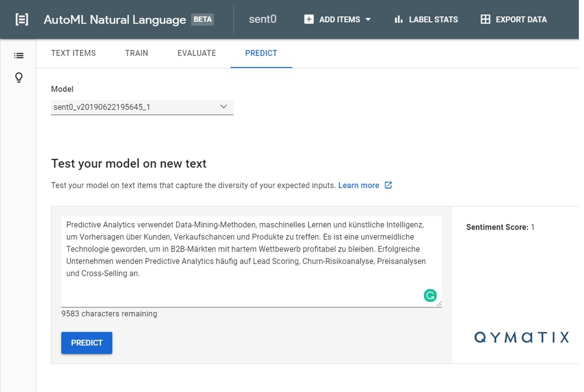The height and width of the screenshot is (392, 584).
Task: Open the list view sidebar icon
Action: pyautogui.click(x=19, y=56)
